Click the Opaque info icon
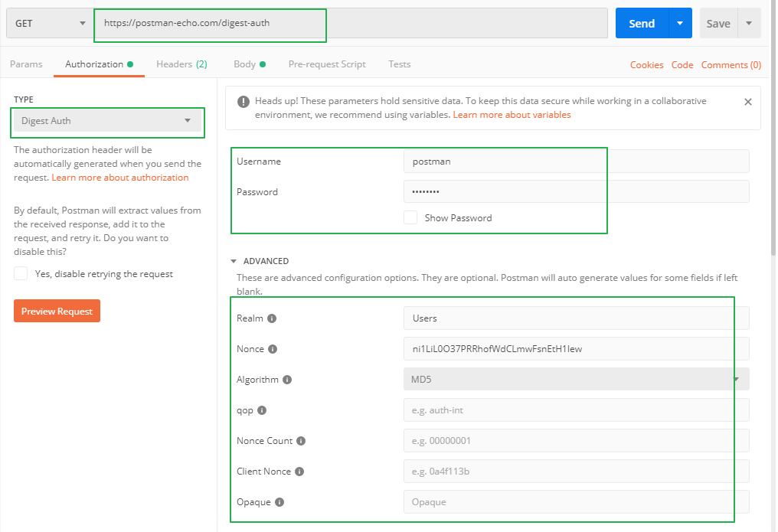Viewport: 778px width, 532px height. (279, 502)
